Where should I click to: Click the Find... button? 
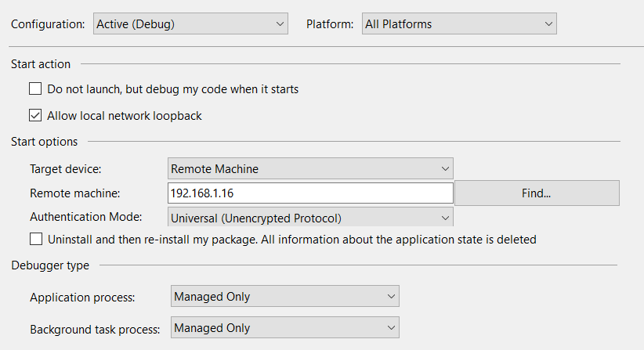click(537, 193)
